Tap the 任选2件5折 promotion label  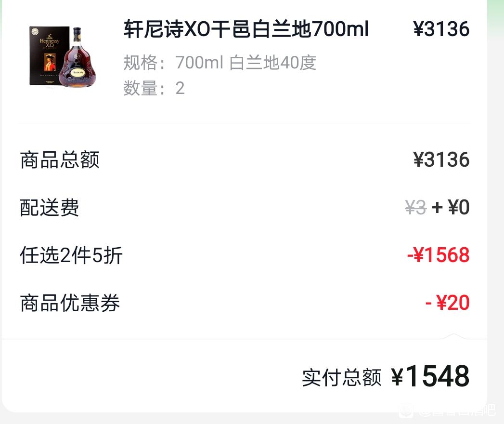tap(71, 255)
